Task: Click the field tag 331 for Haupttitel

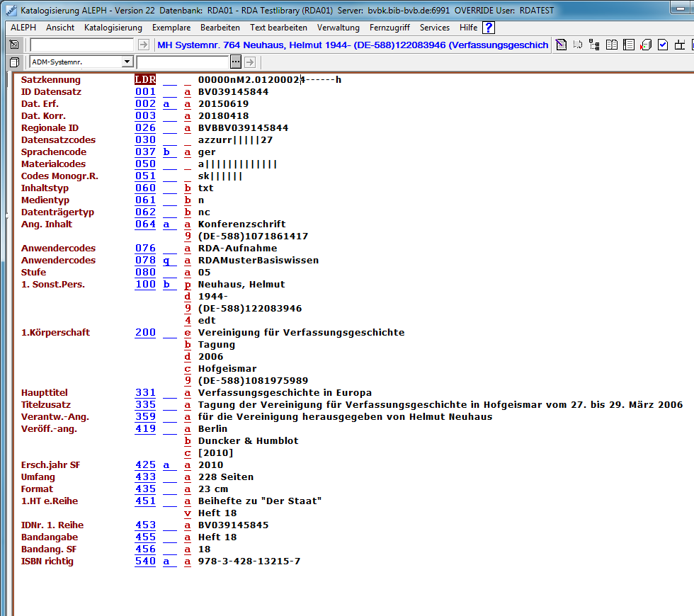Action: point(145,392)
